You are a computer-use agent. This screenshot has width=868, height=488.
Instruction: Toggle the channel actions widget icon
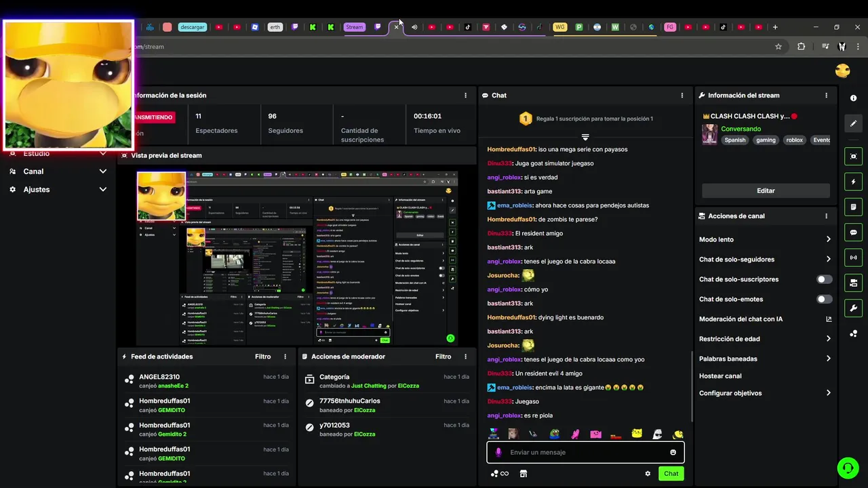[x=853, y=283]
